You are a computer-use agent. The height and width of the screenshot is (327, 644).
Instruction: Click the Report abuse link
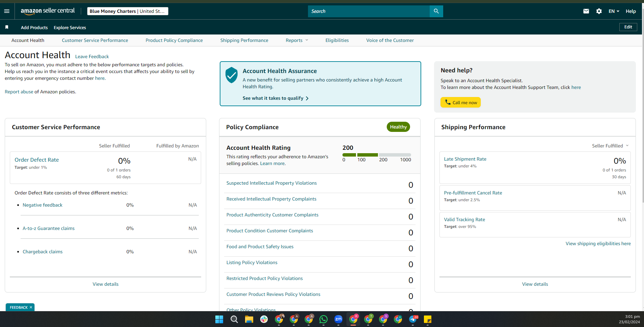tap(19, 92)
